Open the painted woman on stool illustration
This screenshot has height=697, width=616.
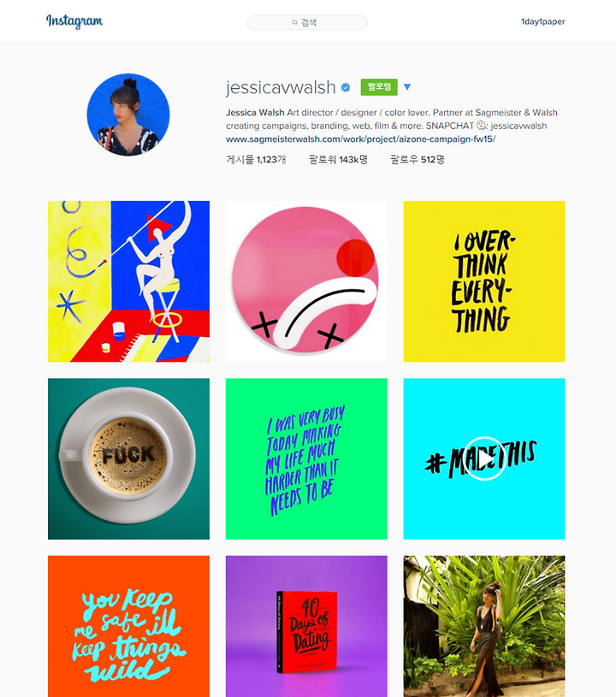(128, 281)
